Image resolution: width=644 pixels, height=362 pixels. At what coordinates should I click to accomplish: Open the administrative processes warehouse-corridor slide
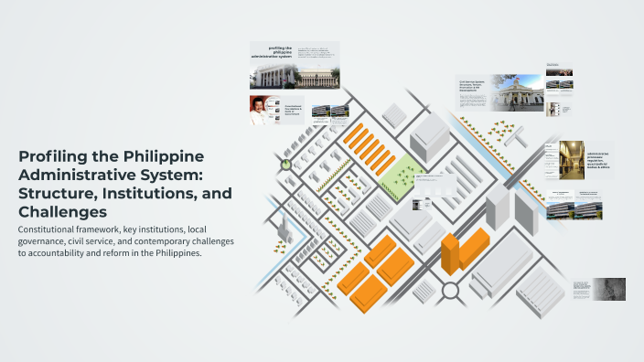click(x=579, y=160)
